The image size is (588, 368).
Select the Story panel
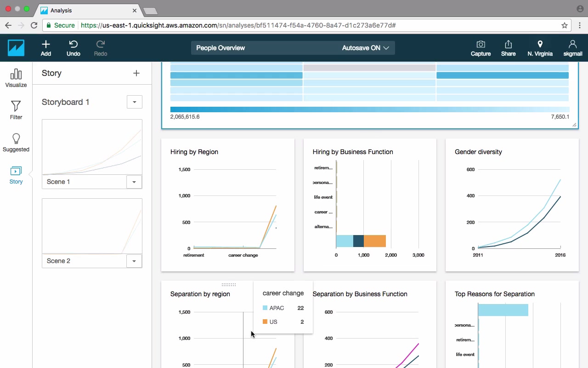click(x=16, y=175)
